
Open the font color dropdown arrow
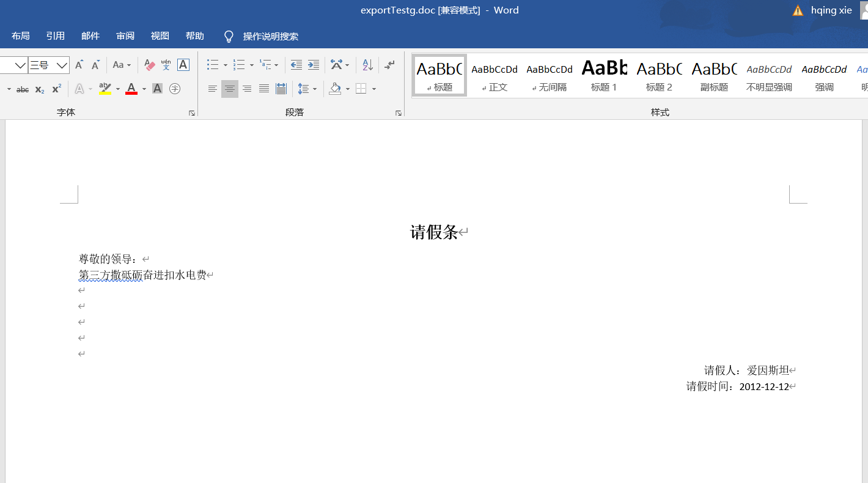(x=144, y=89)
